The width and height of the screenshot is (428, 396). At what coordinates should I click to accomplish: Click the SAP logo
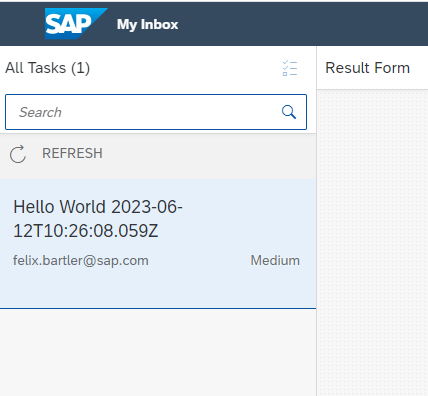coord(76,24)
